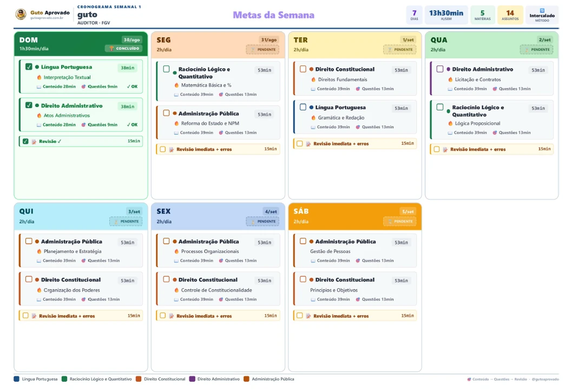The height and width of the screenshot is (392, 571).
Task: Click the 38min duration on Atos Administrativos card
Action: point(127,107)
